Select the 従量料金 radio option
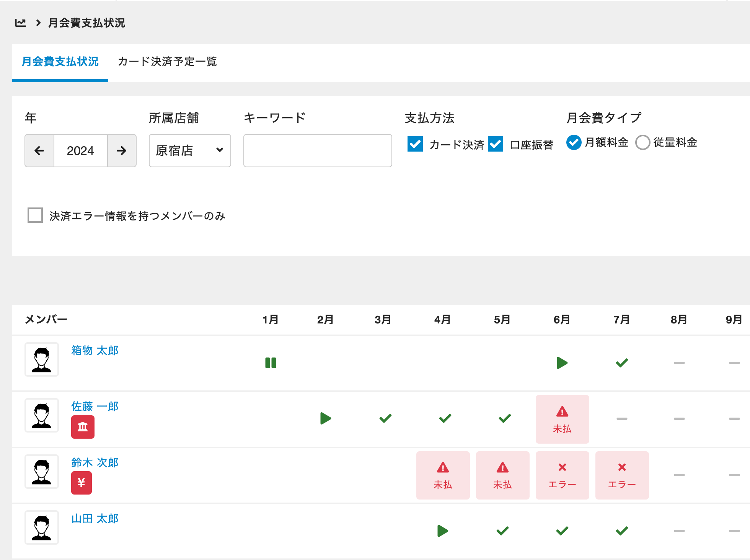 point(642,142)
